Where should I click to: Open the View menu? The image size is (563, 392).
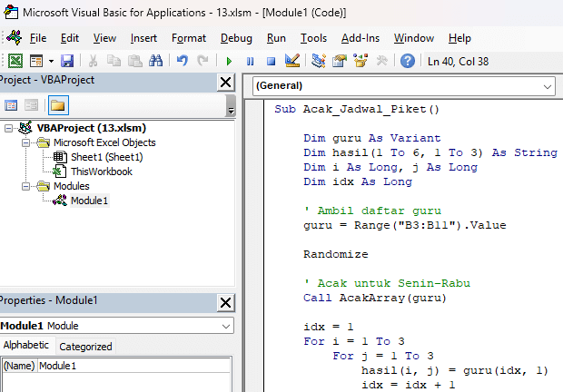pyautogui.click(x=104, y=38)
